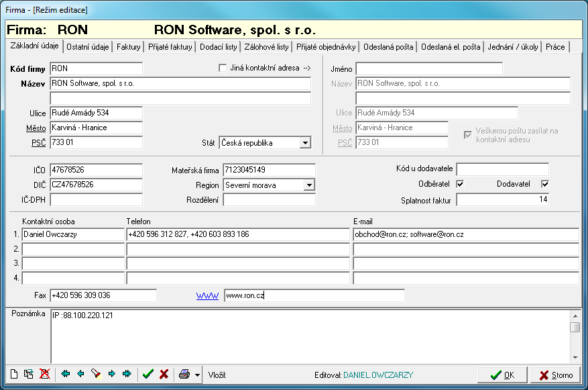This screenshot has height=390, width=588.
Task: Click the Mateřská firma field
Action: [x=270, y=170]
